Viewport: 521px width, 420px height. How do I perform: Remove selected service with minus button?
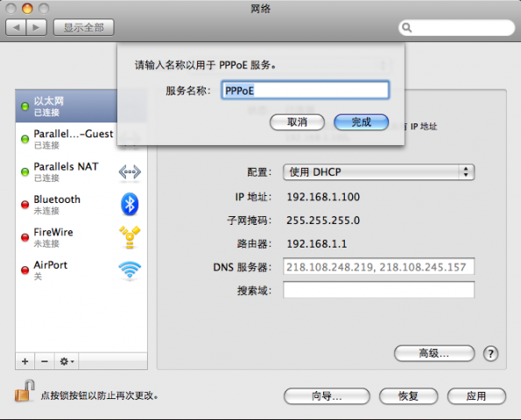45,361
